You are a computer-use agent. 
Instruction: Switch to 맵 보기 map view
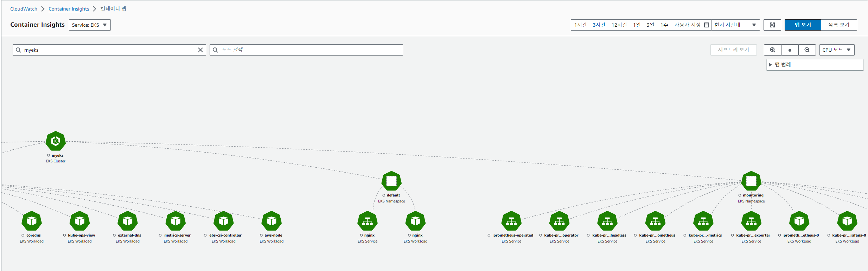click(803, 25)
